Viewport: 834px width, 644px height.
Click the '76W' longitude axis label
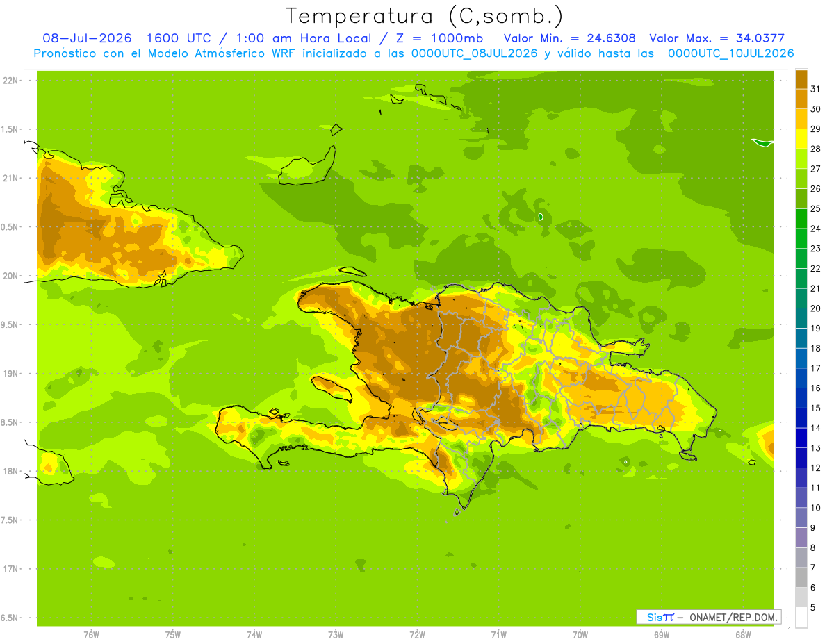tap(91, 635)
